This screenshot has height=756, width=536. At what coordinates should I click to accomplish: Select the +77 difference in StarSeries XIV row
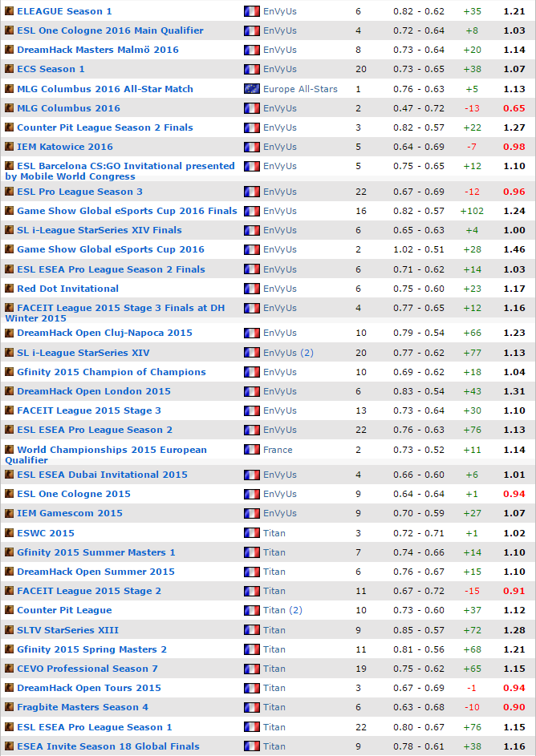472,353
